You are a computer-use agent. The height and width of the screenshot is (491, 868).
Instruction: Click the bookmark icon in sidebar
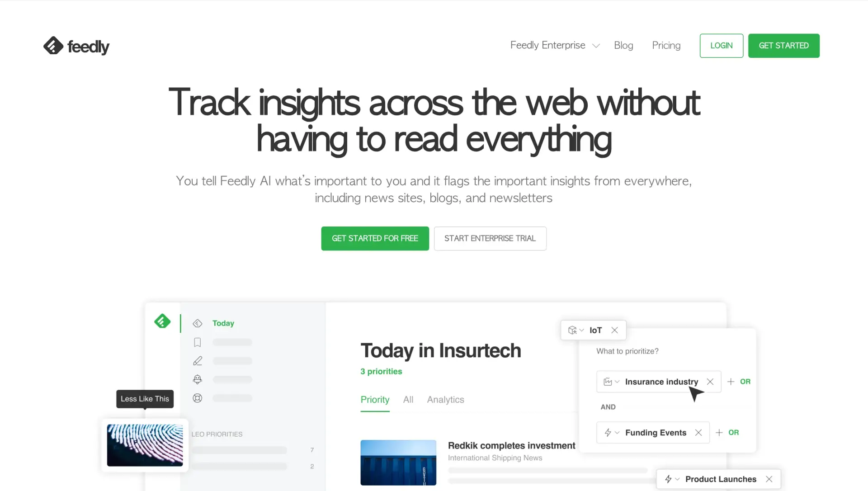point(197,342)
